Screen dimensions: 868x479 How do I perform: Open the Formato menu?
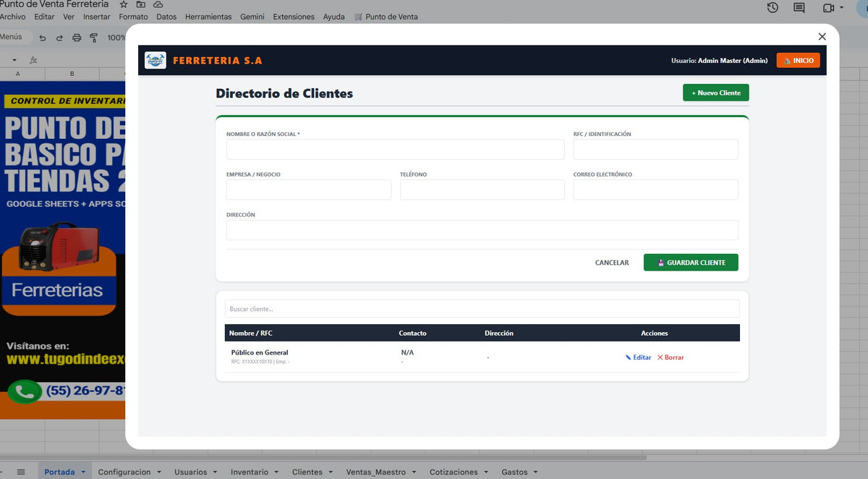(133, 17)
